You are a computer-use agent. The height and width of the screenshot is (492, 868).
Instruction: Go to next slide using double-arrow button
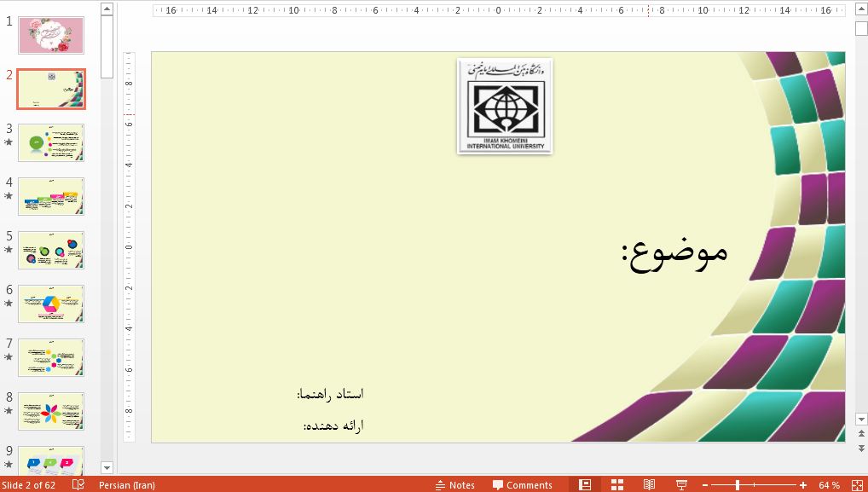pos(861,447)
